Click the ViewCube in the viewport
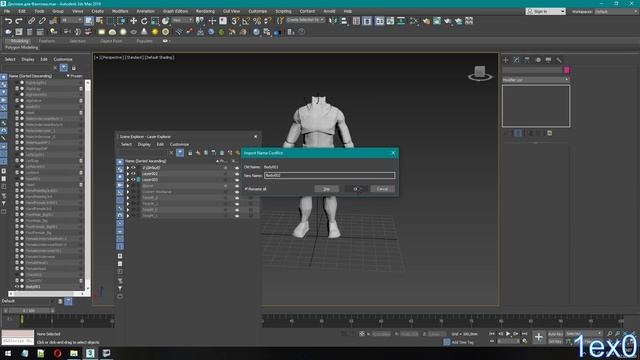 pos(480,73)
